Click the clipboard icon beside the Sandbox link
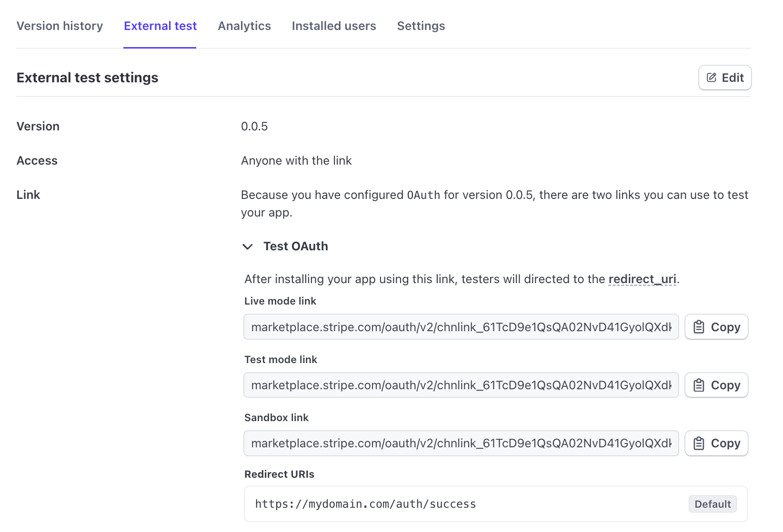Image resolution: width=783 pixels, height=532 pixels. 699,443
